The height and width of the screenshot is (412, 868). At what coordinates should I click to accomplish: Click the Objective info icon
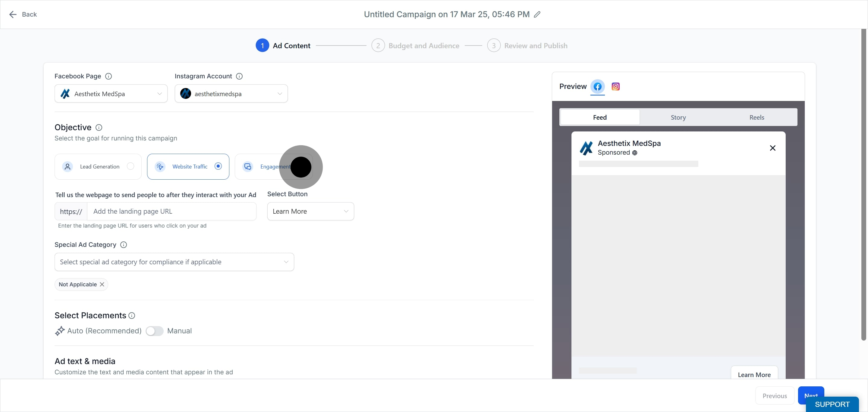coord(99,127)
